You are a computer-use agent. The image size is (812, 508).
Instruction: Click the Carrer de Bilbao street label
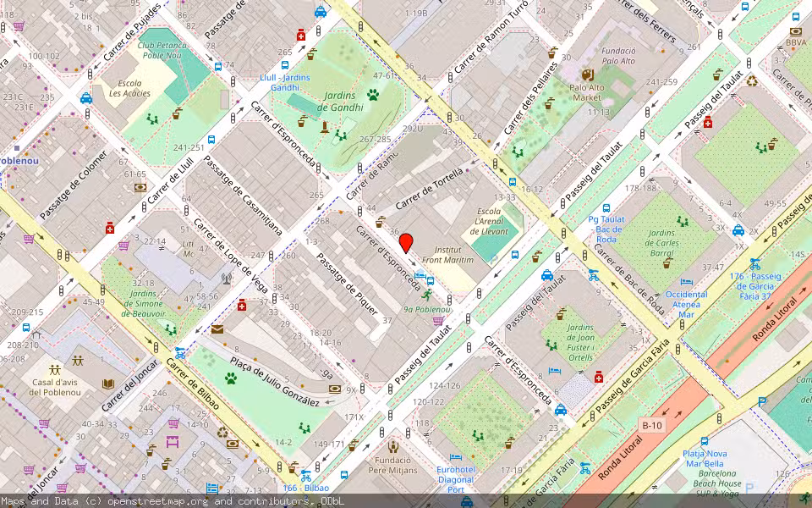point(195,384)
